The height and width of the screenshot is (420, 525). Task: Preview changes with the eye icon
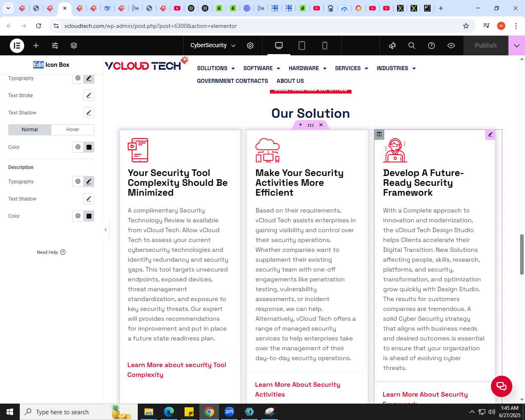451,46
